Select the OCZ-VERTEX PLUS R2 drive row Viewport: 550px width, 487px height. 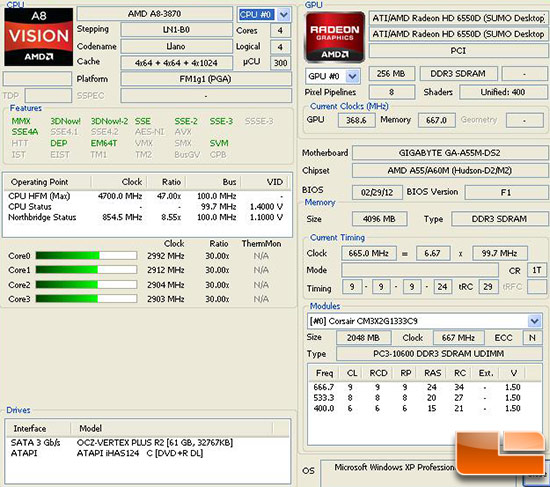[147, 442]
